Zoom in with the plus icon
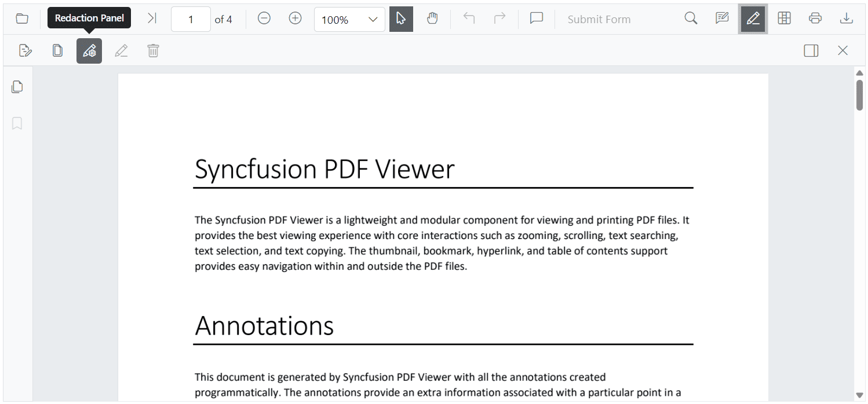 click(296, 19)
